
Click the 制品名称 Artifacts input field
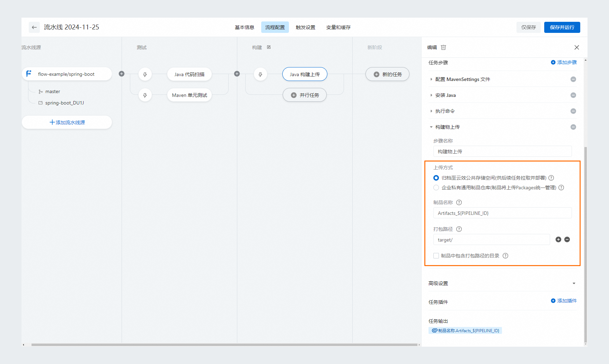pyautogui.click(x=502, y=213)
